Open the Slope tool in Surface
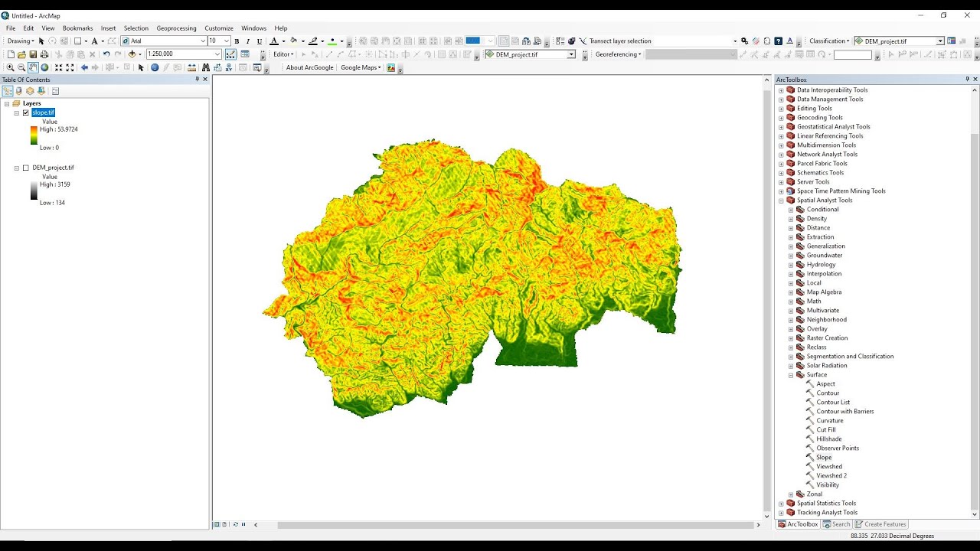Image resolution: width=980 pixels, height=551 pixels. pyautogui.click(x=824, y=458)
